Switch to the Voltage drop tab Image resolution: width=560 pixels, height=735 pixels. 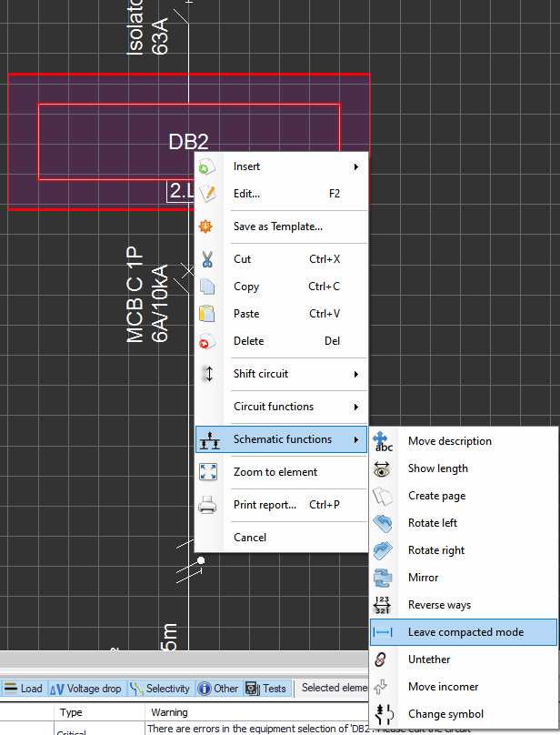tap(85, 689)
